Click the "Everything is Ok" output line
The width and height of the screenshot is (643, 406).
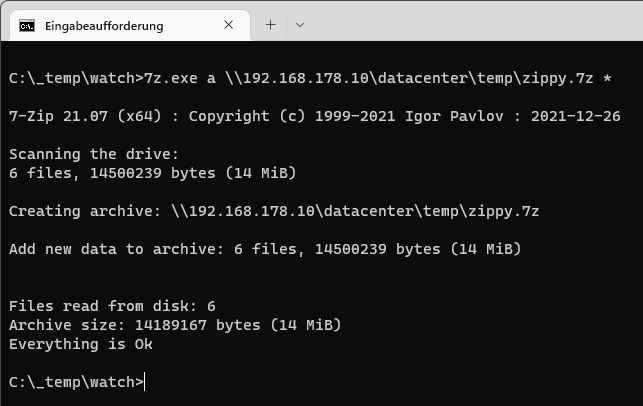tap(81, 344)
